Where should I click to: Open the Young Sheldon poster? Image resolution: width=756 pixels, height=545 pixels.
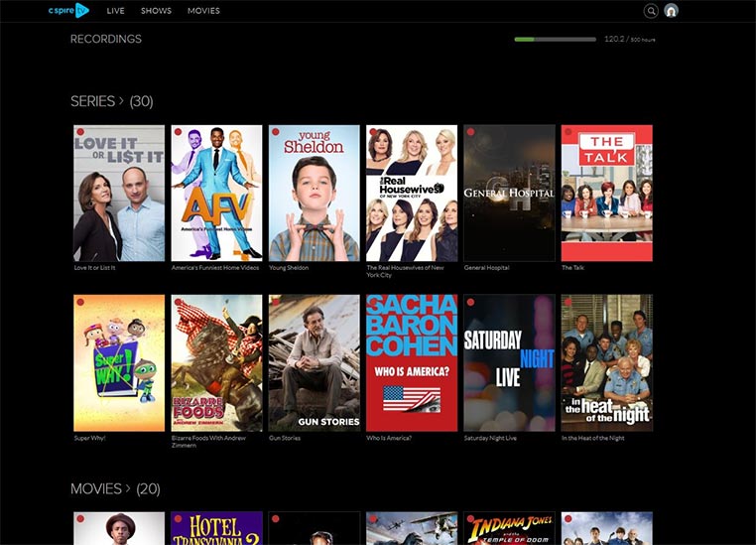pos(315,194)
